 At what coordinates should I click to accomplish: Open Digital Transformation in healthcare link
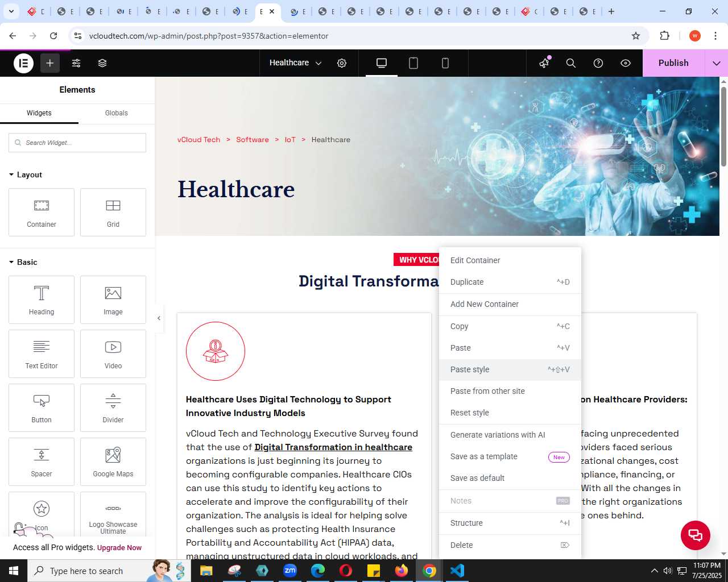pos(333,447)
